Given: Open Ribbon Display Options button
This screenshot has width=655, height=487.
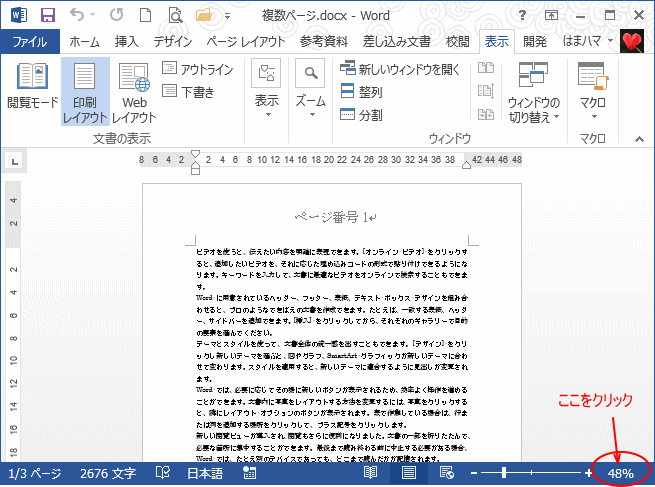Looking at the screenshot, I should pyautogui.click(x=551, y=16).
